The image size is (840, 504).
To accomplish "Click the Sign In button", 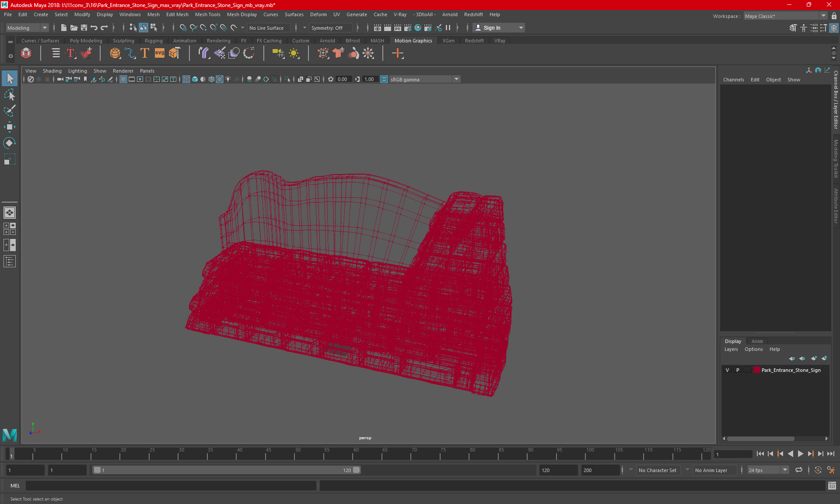I will pos(499,28).
